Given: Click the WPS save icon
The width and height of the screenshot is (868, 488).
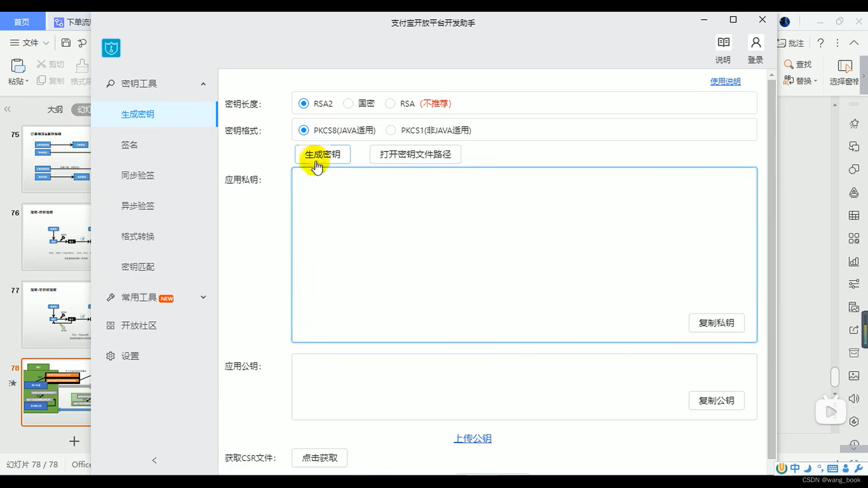Looking at the screenshot, I should click(x=66, y=42).
